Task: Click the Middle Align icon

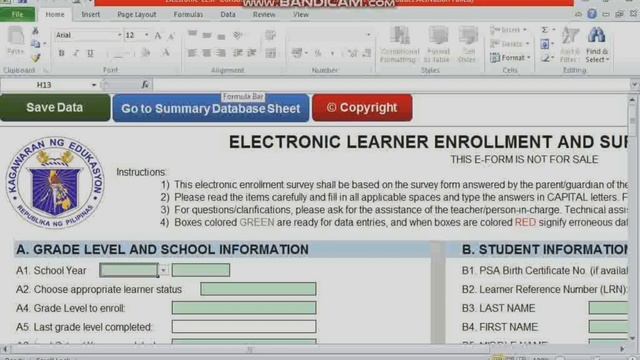Action: click(x=207, y=36)
